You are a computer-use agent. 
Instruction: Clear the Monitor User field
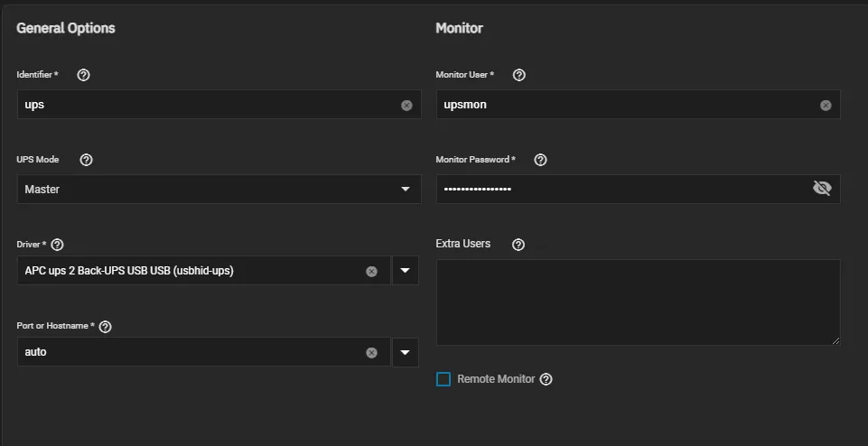click(826, 105)
